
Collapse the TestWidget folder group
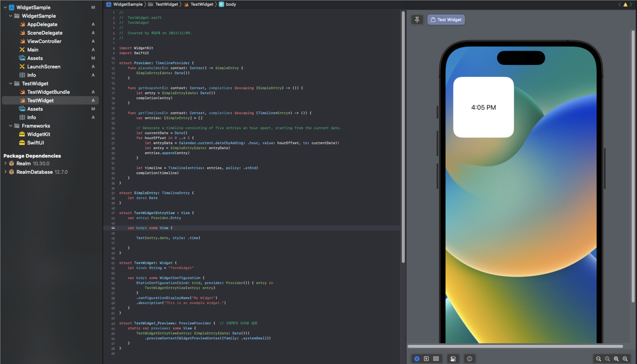click(10, 83)
